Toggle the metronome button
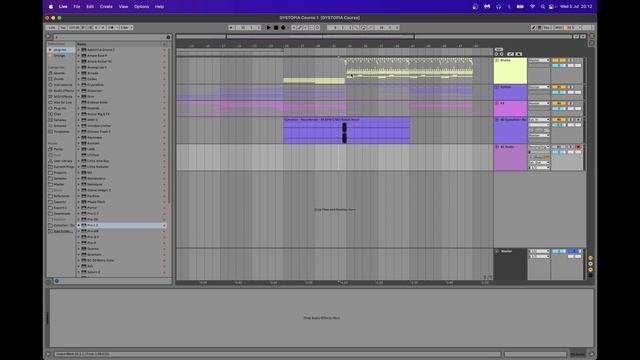Viewport: 640px width, 360px height. click(111, 28)
